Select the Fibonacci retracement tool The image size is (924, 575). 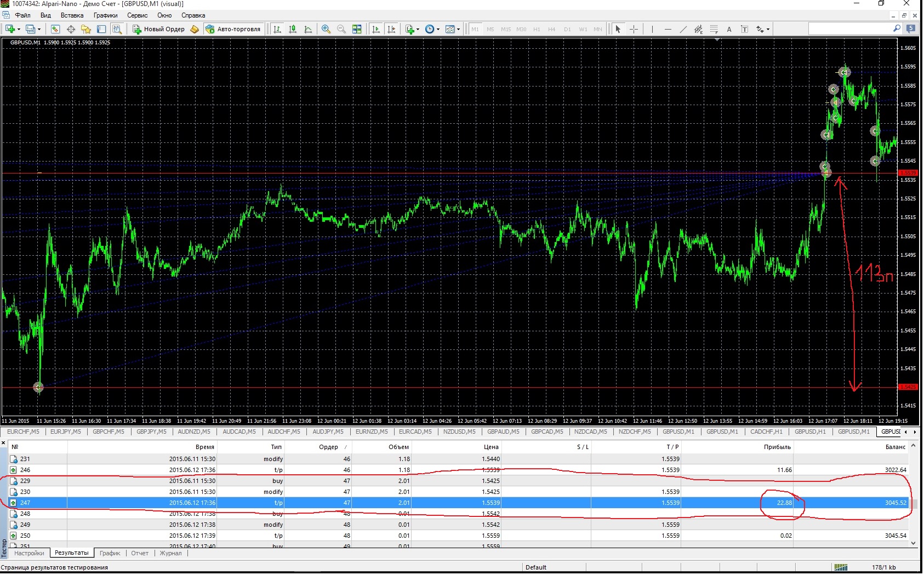(x=714, y=29)
